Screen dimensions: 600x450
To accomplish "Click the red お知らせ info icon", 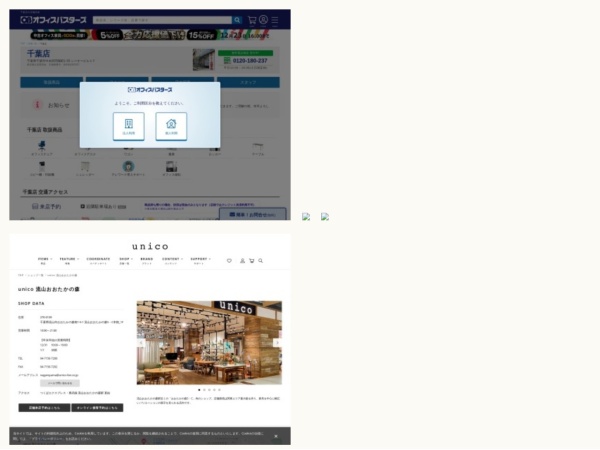I will 37,104.
